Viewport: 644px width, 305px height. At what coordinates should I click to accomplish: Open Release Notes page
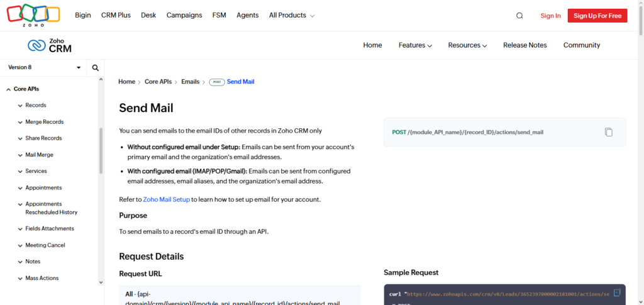(525, 45)
